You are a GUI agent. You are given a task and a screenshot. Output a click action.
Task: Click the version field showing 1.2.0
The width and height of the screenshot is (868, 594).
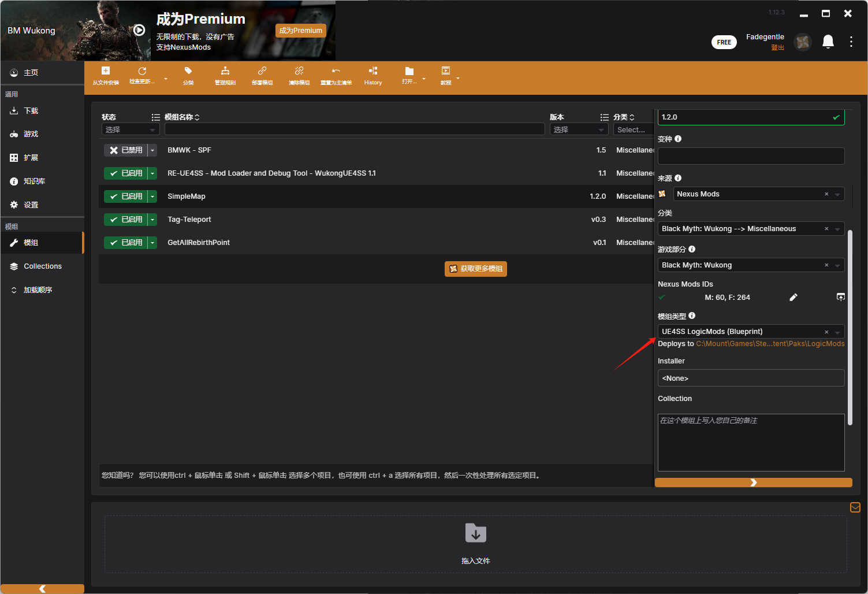tap(751, 117)
